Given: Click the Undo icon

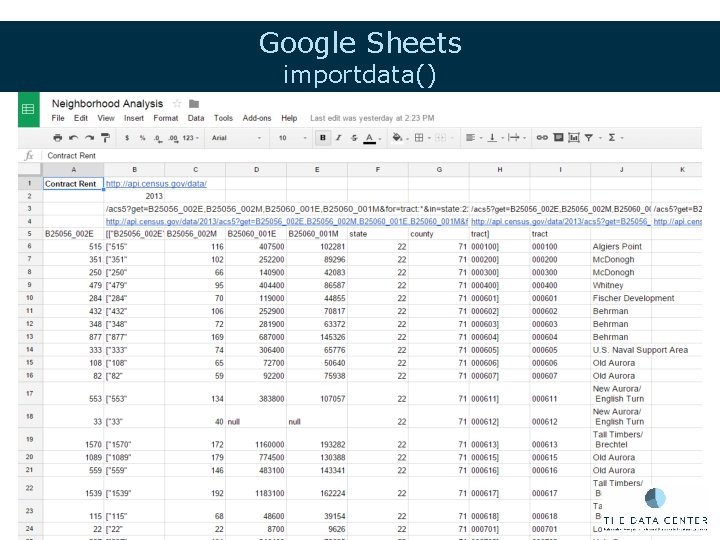Looking at the screenshot, I should click(x=73, y=137).
